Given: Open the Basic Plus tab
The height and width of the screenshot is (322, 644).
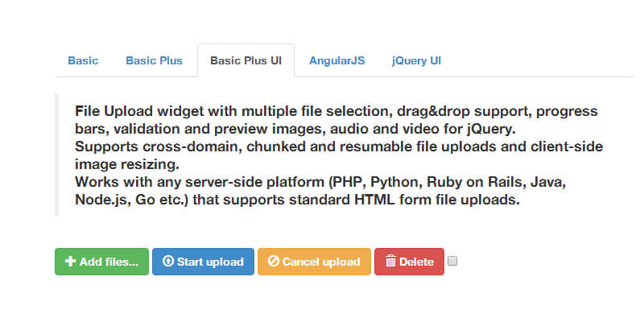Looking at the screenshot, I should pos(154,60).
